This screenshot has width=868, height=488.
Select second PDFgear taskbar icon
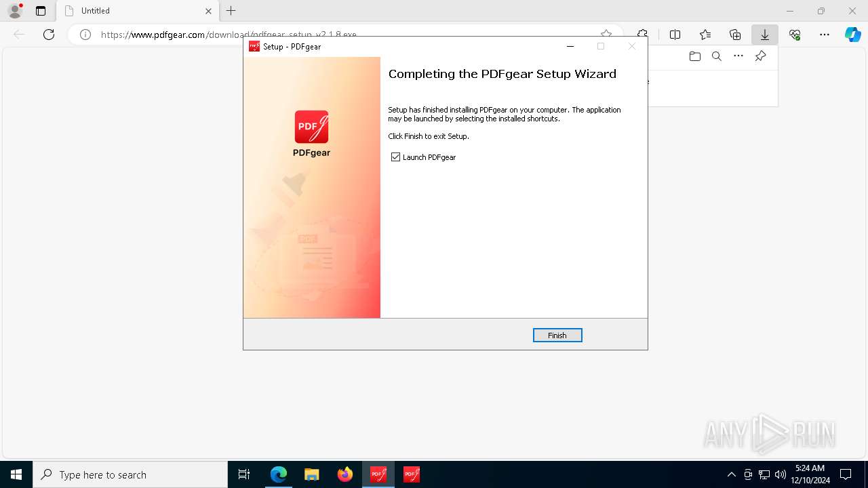(412, 474)
